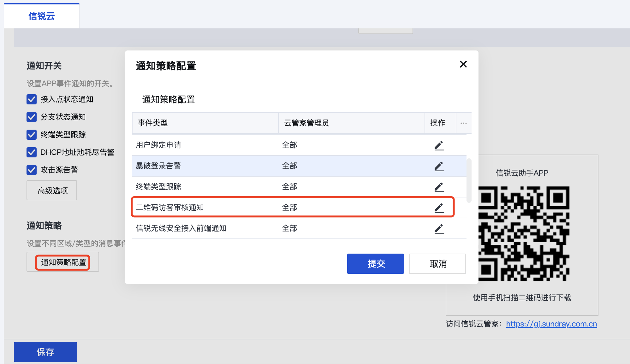Open 高级选项 settings

point(52,190)
